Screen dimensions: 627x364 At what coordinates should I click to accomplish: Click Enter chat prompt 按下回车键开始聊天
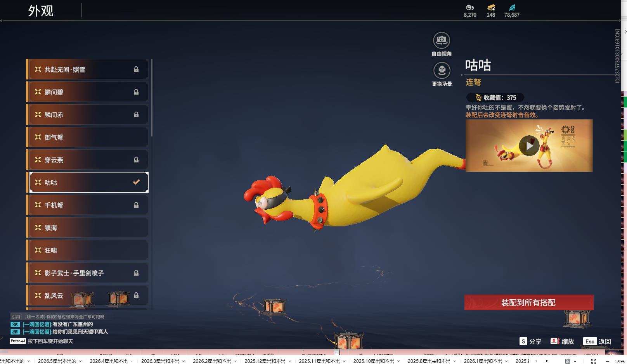pyautogui.click(x=42, y=341)
